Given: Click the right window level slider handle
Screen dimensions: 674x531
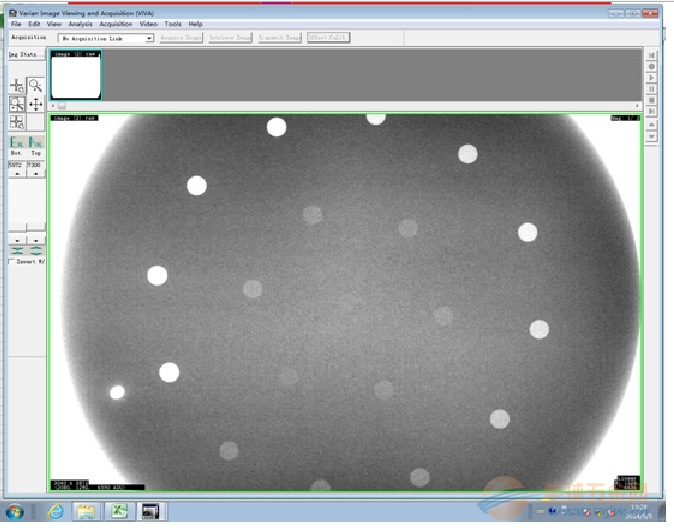Looking at the screenshot, I should pyautogui.click(x=36, y=227).
